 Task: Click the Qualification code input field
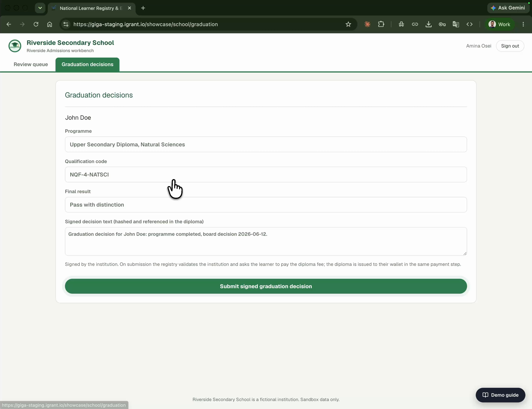(266, 175)
